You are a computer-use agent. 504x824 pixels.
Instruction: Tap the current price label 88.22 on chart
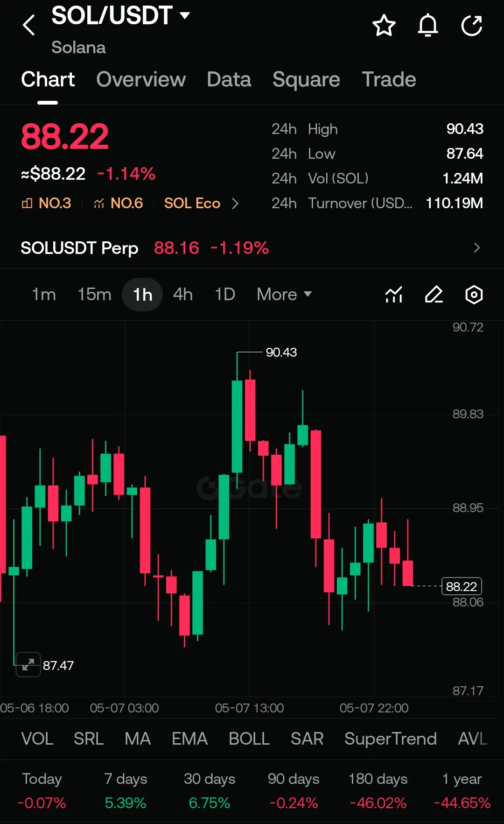click(462, 586)
